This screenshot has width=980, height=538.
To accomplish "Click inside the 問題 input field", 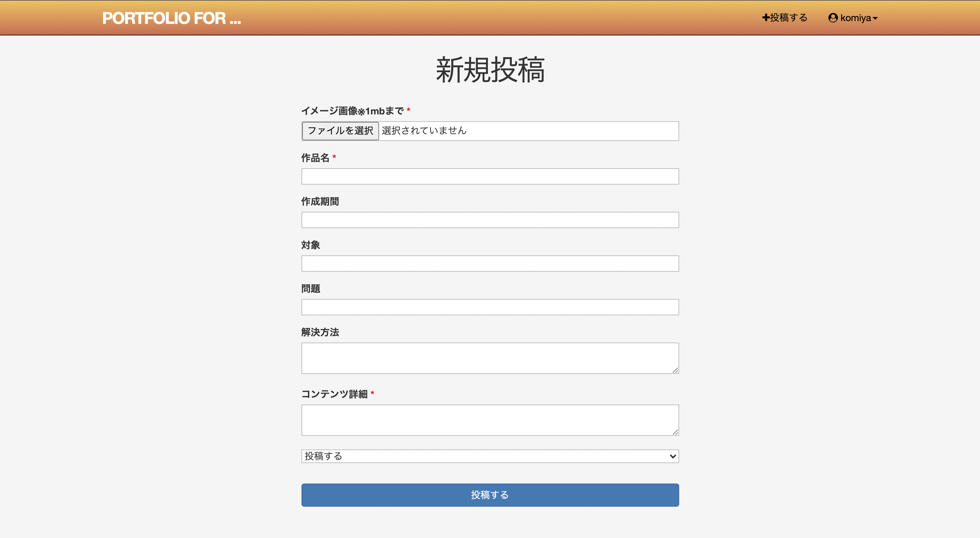I will tap(490, 307).
